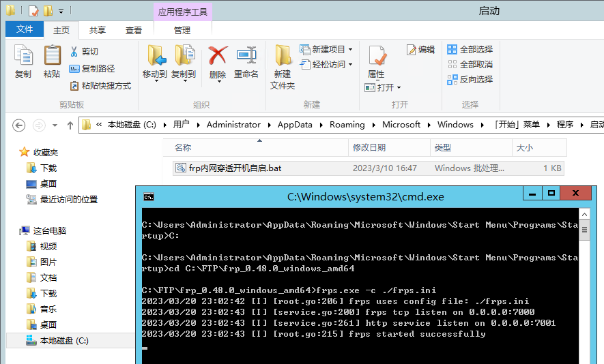Click the New folder icon in the quick access toolbar
This screenshot has width=604, height=364.
click(48, 11)
